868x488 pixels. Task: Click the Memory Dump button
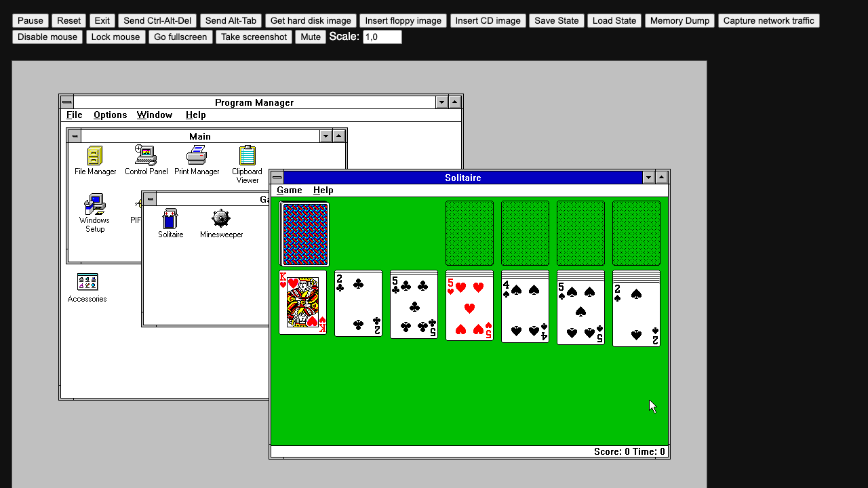pyautogui.click(x=680, y=21)
